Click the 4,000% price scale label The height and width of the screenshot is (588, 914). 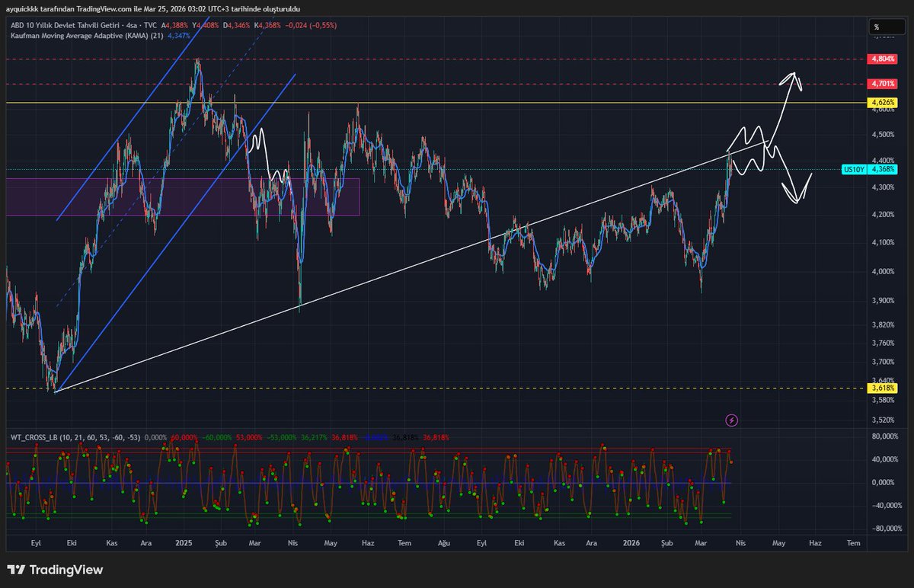coord(884,271)
